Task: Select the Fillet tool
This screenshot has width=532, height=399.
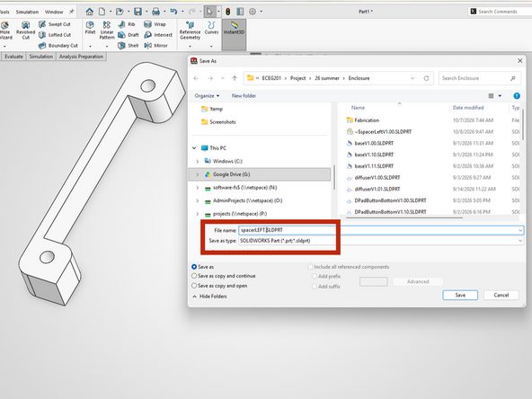Action: pyautogui.click(x=90, y=28)
